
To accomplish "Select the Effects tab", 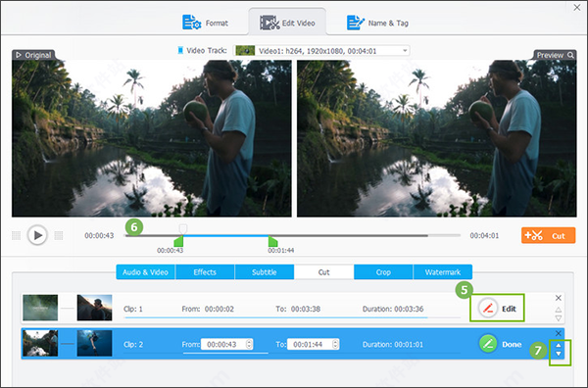I will click(x=205, y=272).
